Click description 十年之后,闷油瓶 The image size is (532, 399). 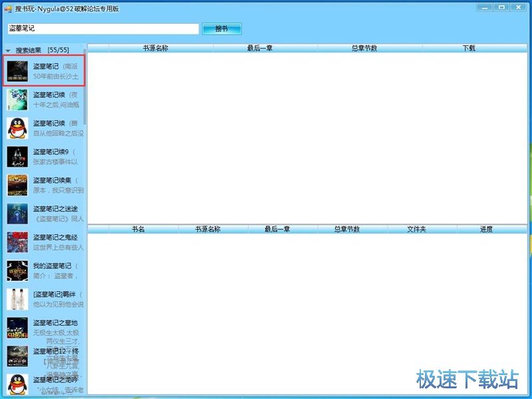pos(56,105)
